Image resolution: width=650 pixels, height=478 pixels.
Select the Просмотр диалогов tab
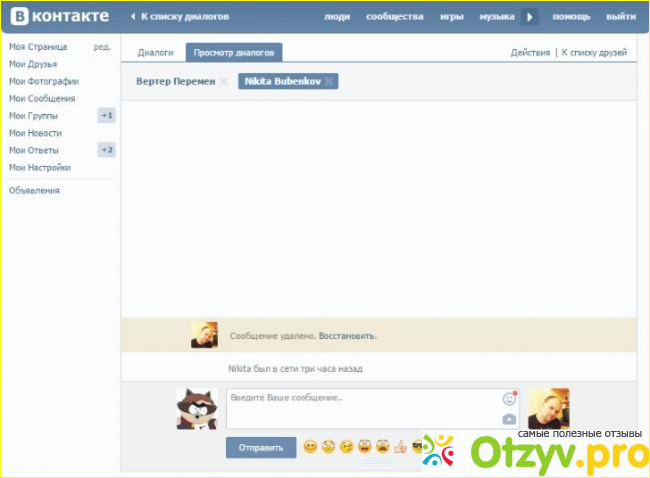234,52
